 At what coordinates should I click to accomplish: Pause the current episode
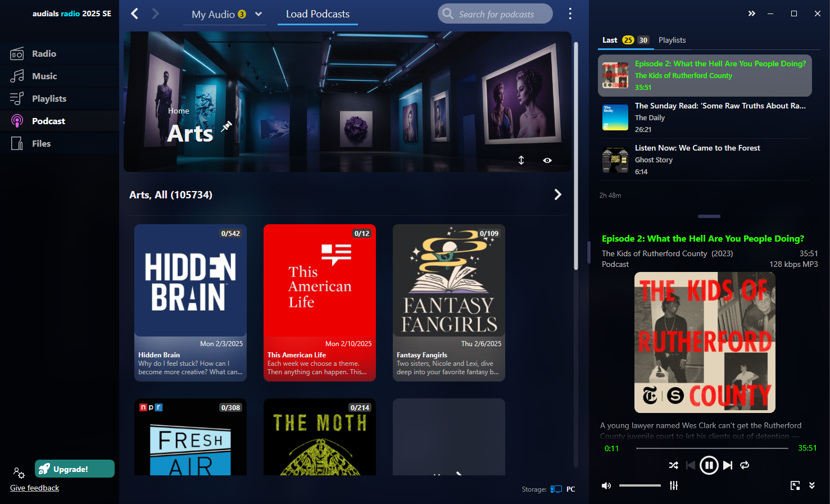(709, 465)
